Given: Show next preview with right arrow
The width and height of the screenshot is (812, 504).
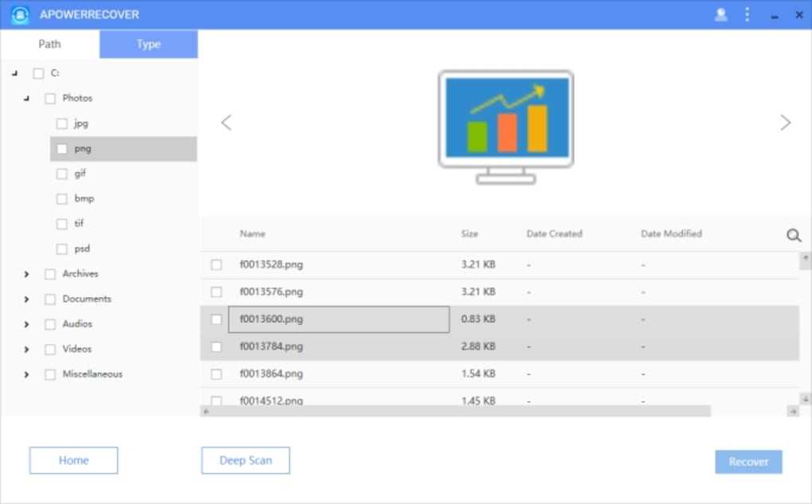Looking at the screenshot, I should click(x=786, y=123).
